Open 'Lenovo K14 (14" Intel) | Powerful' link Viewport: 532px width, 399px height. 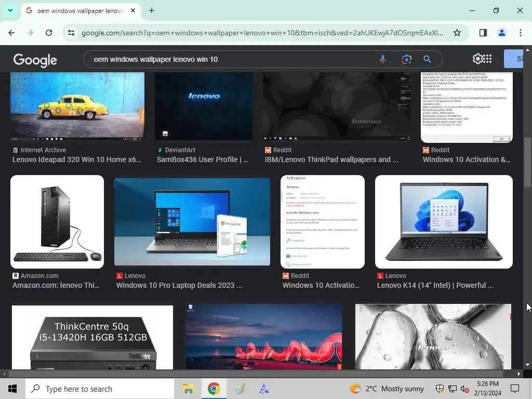(435, 285)
